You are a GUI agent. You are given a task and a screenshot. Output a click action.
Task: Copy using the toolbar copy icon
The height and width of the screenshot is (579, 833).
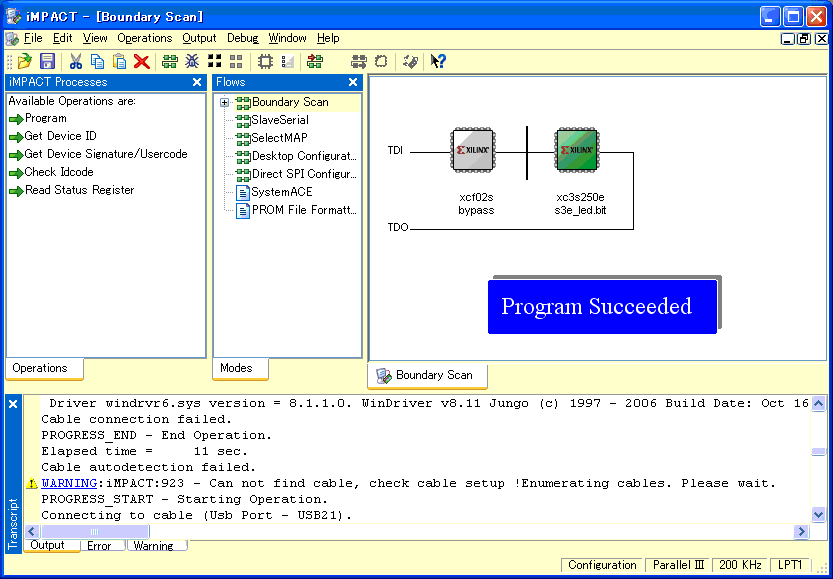97,62
